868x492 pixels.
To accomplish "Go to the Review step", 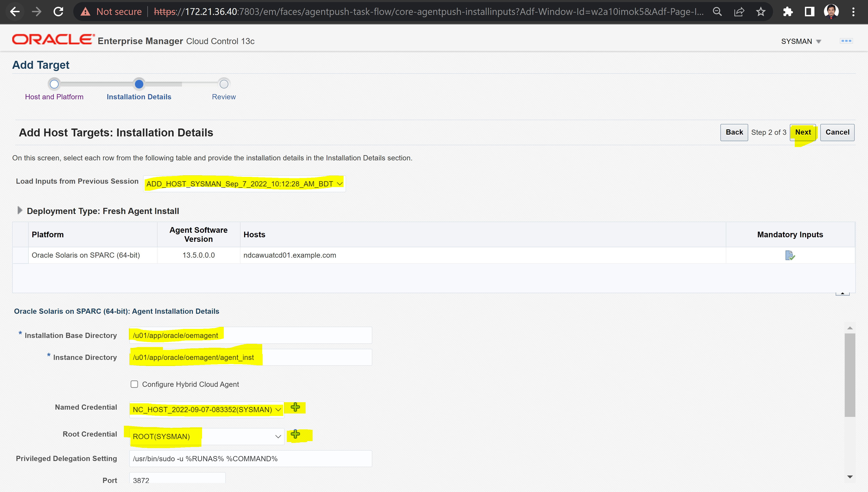I will pyautogui.click(x=224, y=97).
